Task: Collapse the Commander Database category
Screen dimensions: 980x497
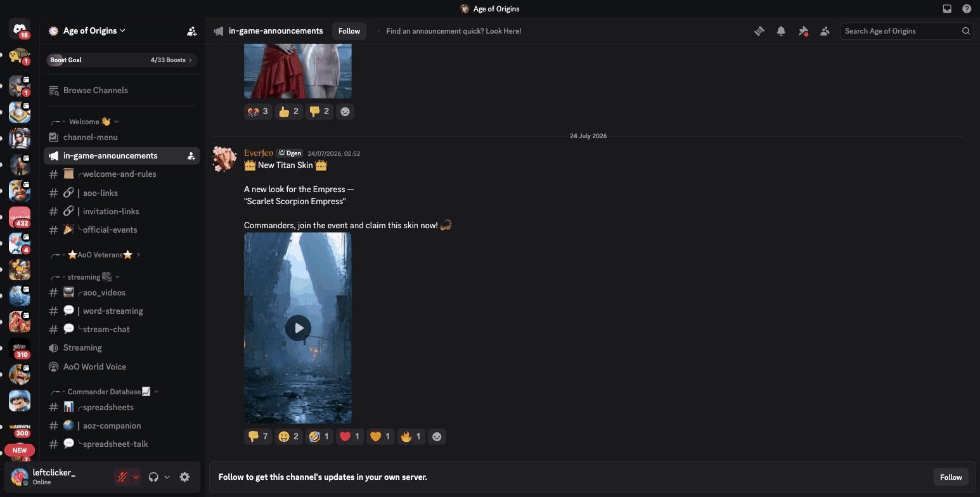Action: 104,392
